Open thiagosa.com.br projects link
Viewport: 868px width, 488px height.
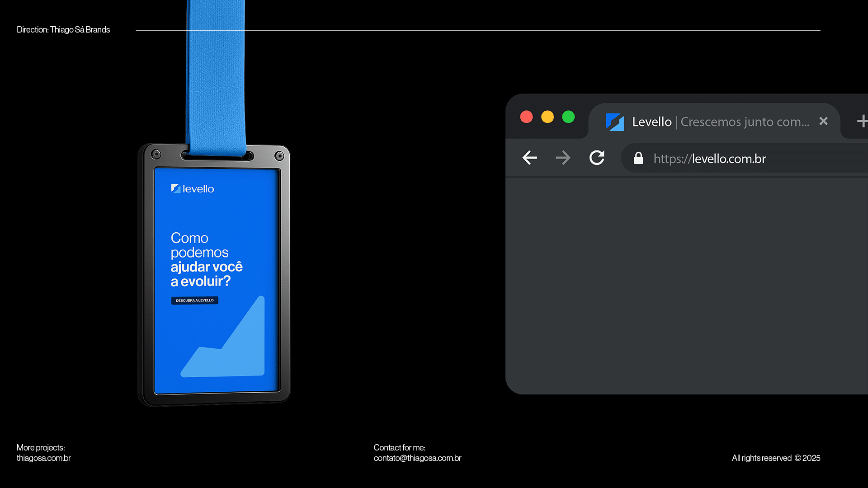tap(43, 458)
